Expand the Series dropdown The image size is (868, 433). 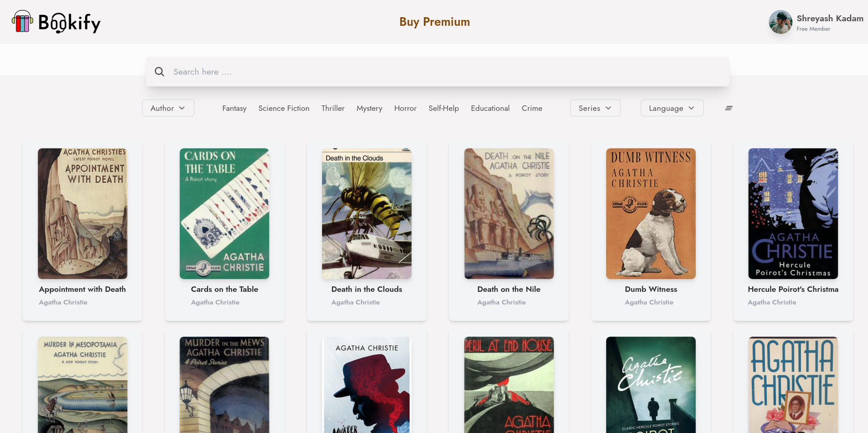(x=595, y=108)
